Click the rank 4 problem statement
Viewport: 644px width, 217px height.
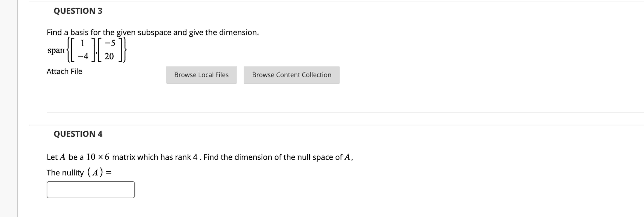200,157
